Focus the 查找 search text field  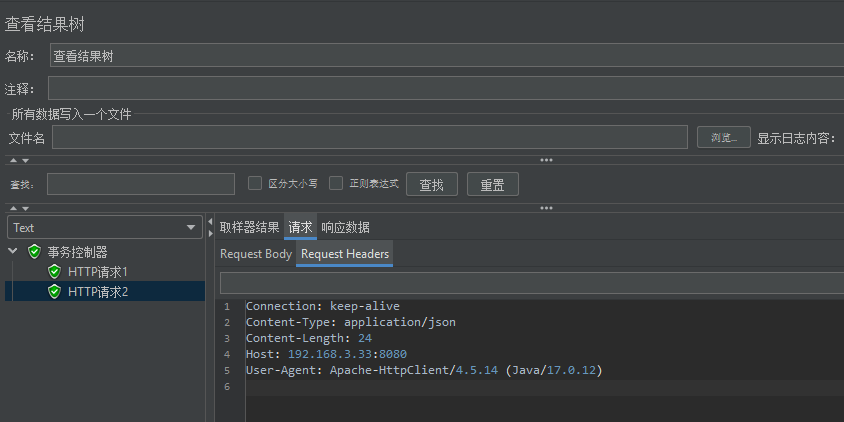point(141,184)
